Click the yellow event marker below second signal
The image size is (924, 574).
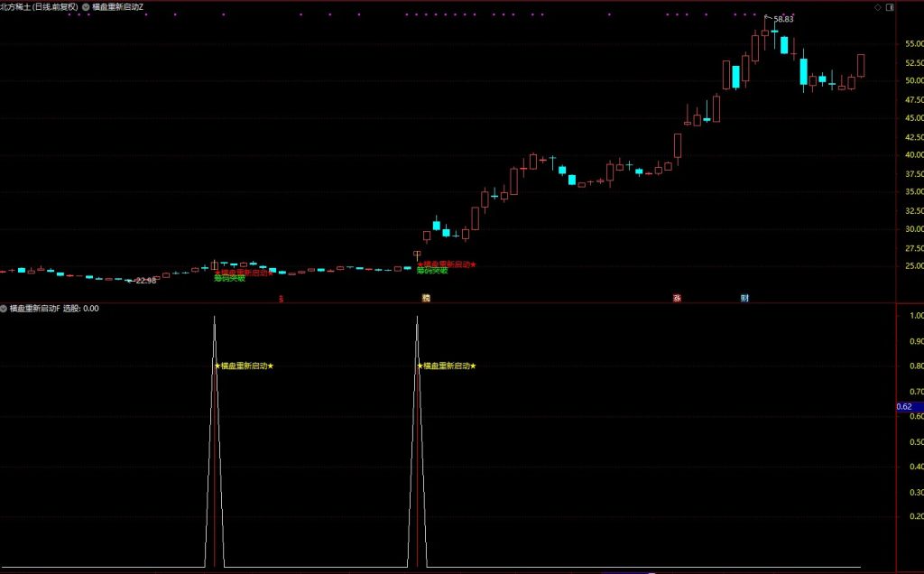click(x=426, y=298)
